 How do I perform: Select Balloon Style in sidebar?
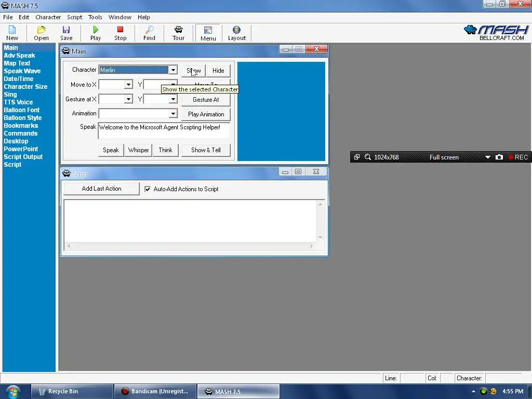coord(22,118)
